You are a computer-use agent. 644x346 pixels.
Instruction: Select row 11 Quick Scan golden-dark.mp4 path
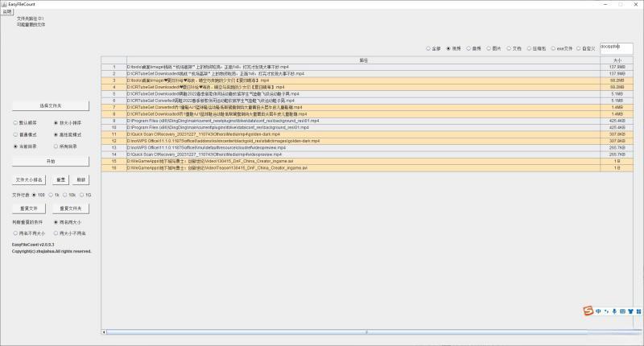pos(364,134)
